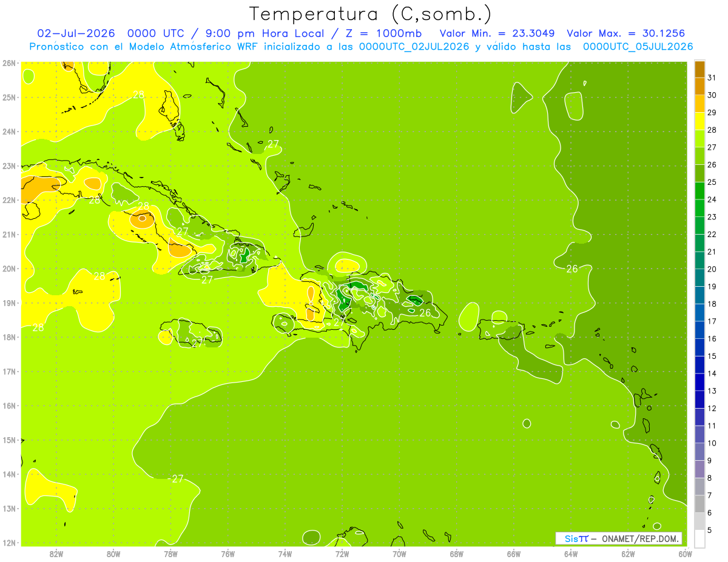Click the '0000UTC_05JUL2026' valid-until time
728x562 pixels.
tap(638, 47)
